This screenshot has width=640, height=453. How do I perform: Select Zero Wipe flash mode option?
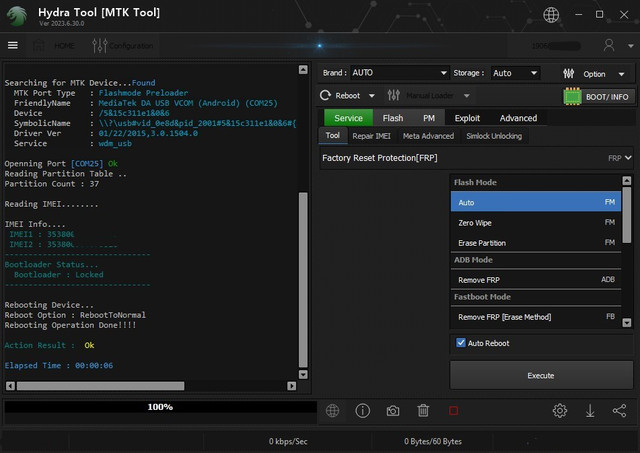tap(536, 222)
